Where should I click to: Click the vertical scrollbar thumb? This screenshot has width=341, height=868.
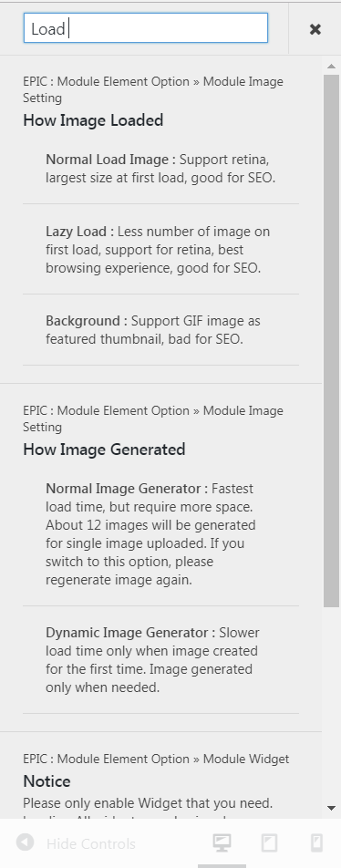(x=331, y=340)
